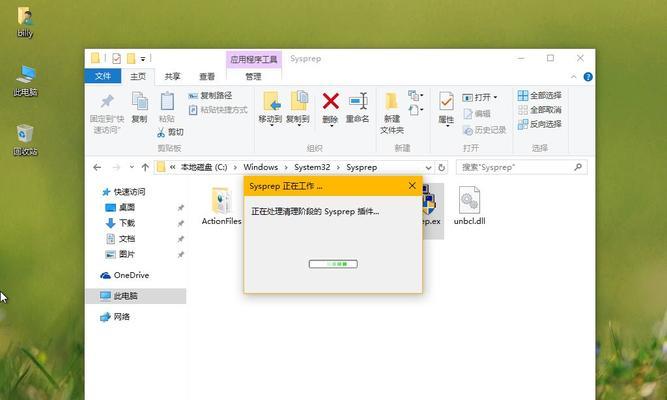Open the Copy to ribbon button
Image resolution: width=667 pixels, height=400 pixels.
pos(298,109)
